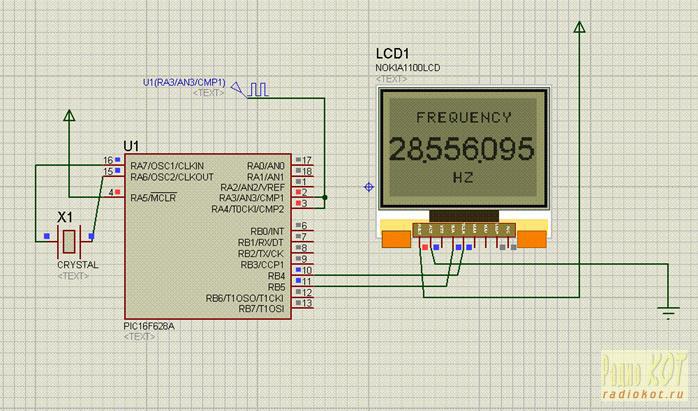
Task: Click the blue origin crosshair marker
Action: click(370, 187)
